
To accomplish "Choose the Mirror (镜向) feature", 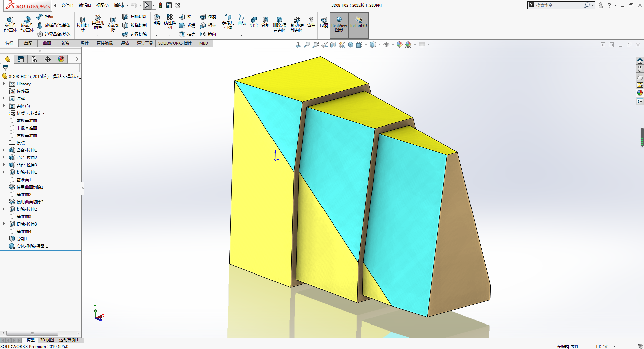I will click(208, 34).
